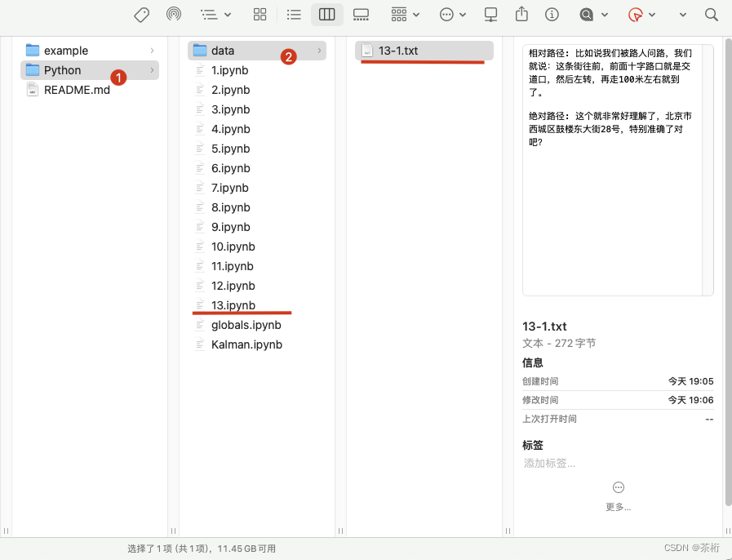The image size is (732, 560).
Task: Expand the Python folder chevron
Action: 152,70
